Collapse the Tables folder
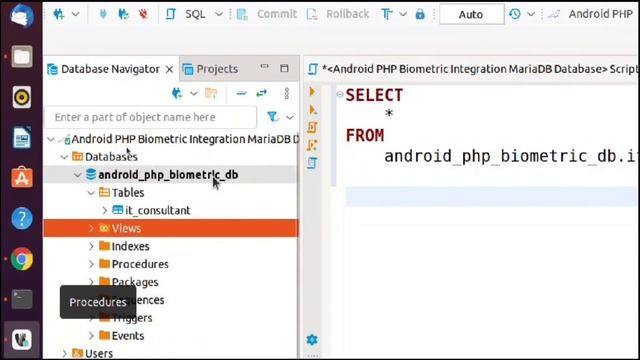640x360 pixels. coord(91,193)
